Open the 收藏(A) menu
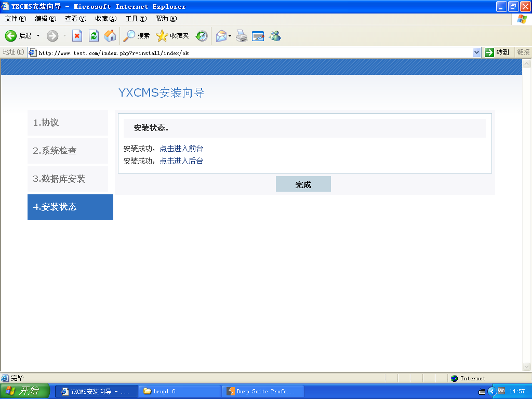 coord(106,19)
